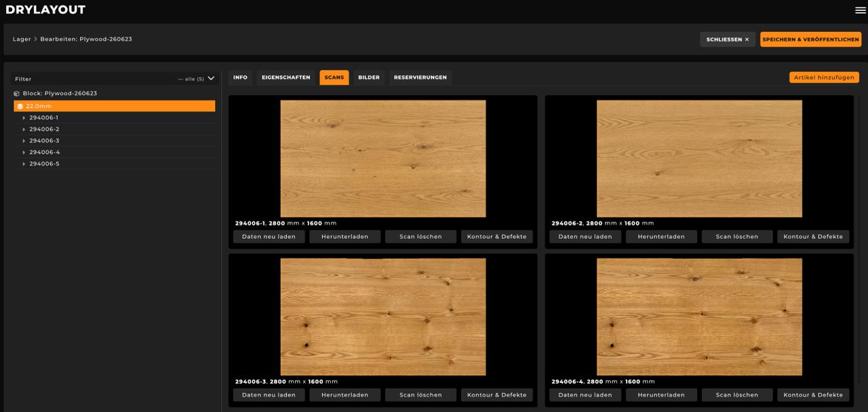868x412 pixels.
Task: Open the hamburger menu icon
Action: pos(861,10)
